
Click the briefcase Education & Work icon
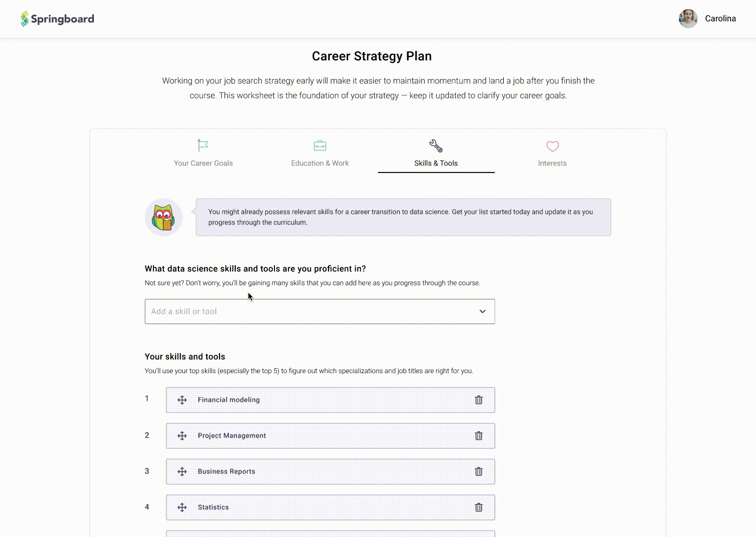pos(320,146)
